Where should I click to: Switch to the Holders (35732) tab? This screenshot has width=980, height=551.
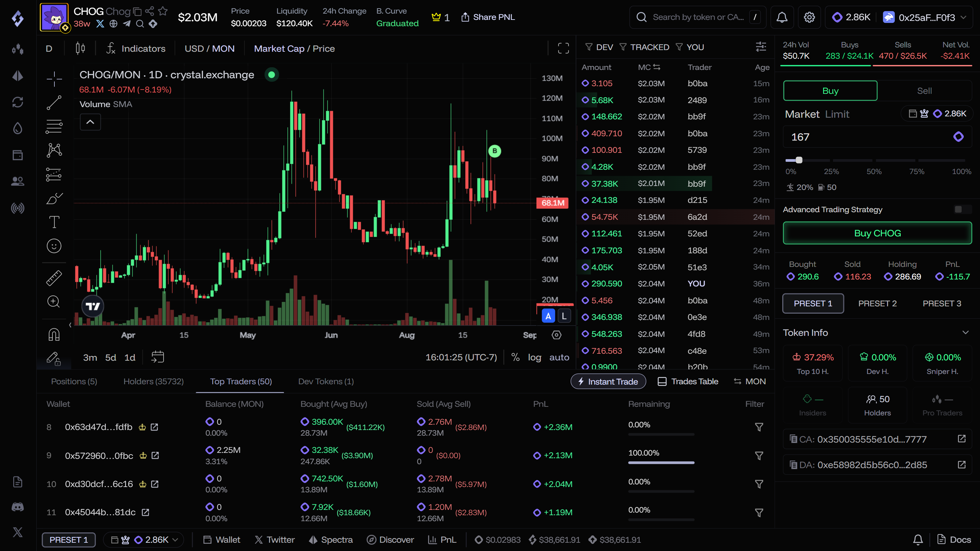point(153,381)
